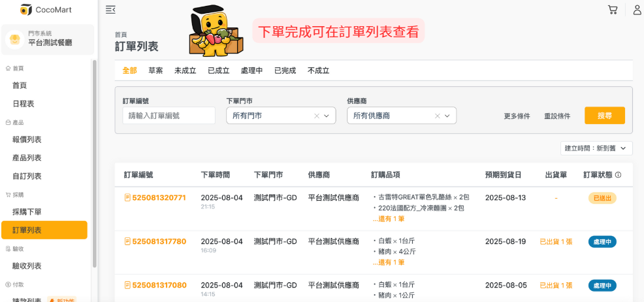Switch to the 草案 tab

pyautogui.click(x=155, y=71)
